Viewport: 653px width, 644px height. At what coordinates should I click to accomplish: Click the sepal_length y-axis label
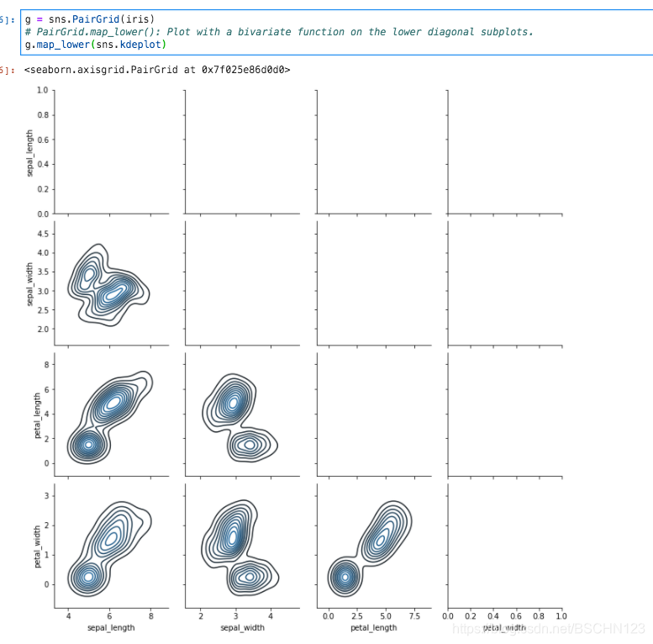(x=29, y=153)
